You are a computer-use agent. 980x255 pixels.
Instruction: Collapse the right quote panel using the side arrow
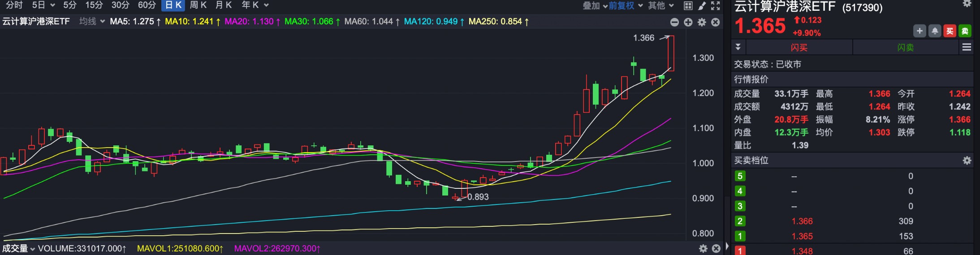tap(727, 246)
